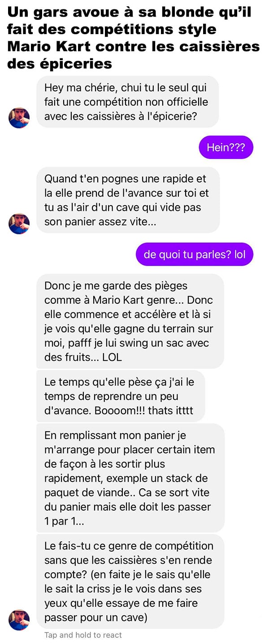269x644 pixels.
Task: Click message starting 'Quand t'en pognes une rapide'
Action: coord(128,200)
